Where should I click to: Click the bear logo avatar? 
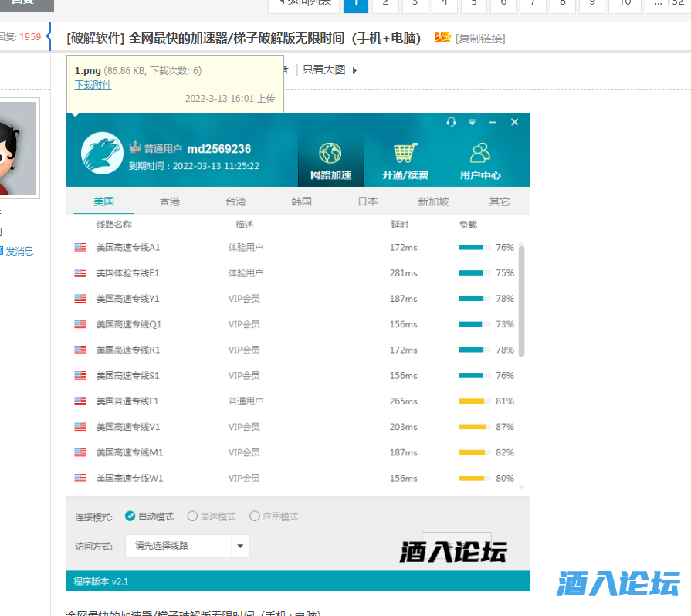click(102, 153)
